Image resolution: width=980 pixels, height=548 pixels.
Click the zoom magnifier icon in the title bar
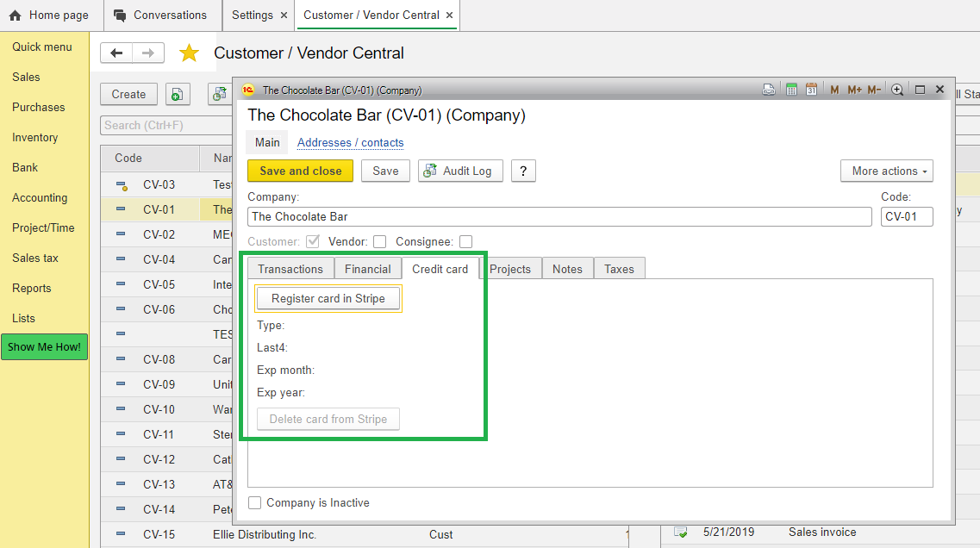897,90
